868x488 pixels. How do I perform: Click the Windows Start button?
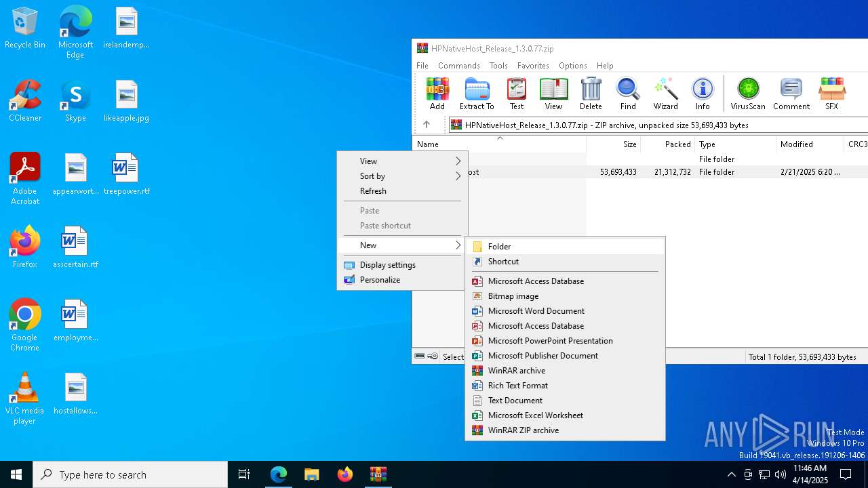[16, 474]
